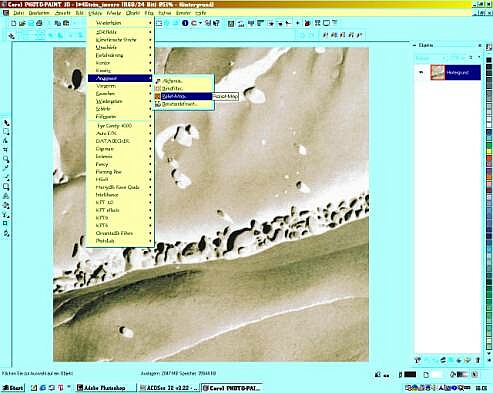This screenshot has height=393, width=493.
Task: Click the New document icon in toolbar
Action: 14,23
